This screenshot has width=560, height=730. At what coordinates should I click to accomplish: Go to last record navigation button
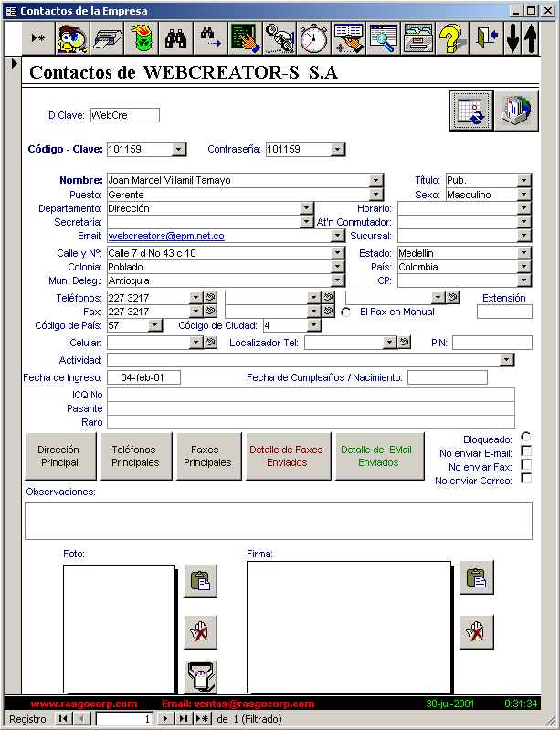point(184,719)
